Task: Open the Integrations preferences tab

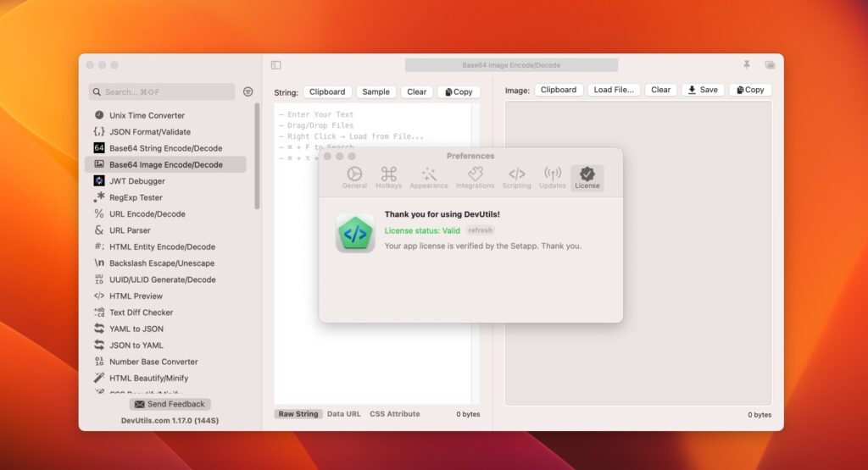Action: [475, 178]
